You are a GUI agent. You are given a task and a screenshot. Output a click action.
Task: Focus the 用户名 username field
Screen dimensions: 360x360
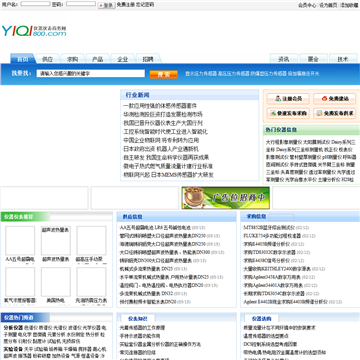pos(35,4)
